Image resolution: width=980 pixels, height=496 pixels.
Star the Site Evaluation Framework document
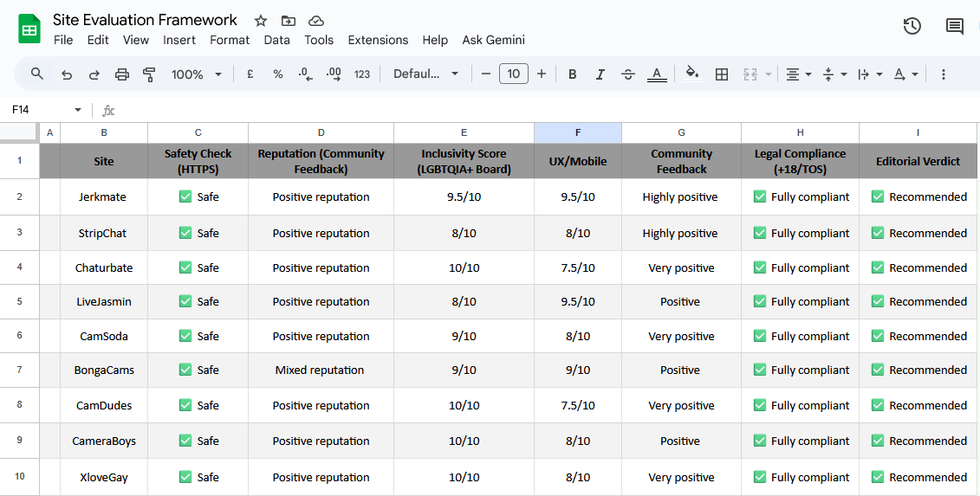261,21
